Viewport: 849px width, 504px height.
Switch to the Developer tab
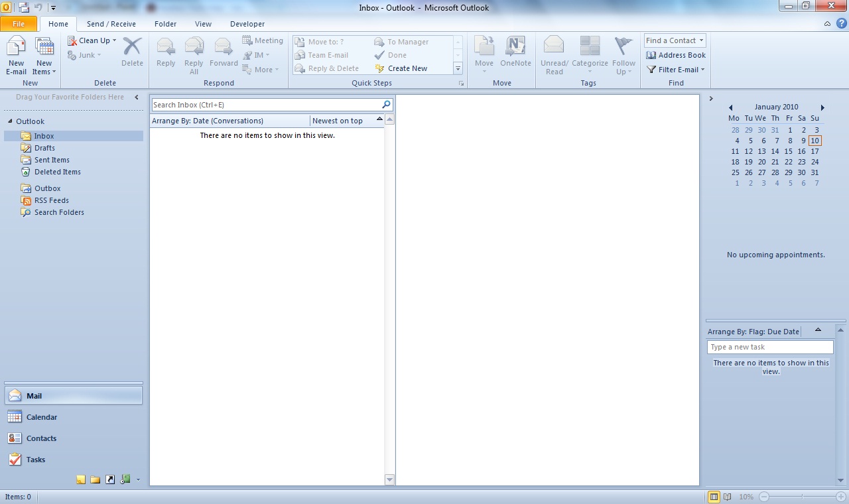[x=247, y=24]
